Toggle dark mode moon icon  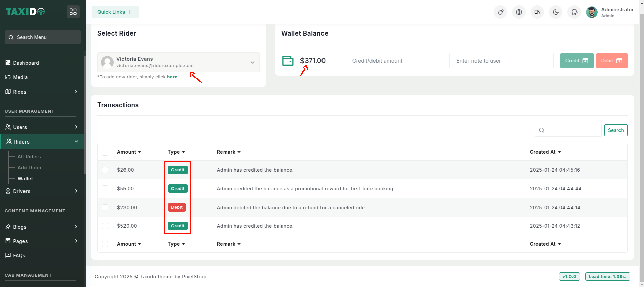556,12
